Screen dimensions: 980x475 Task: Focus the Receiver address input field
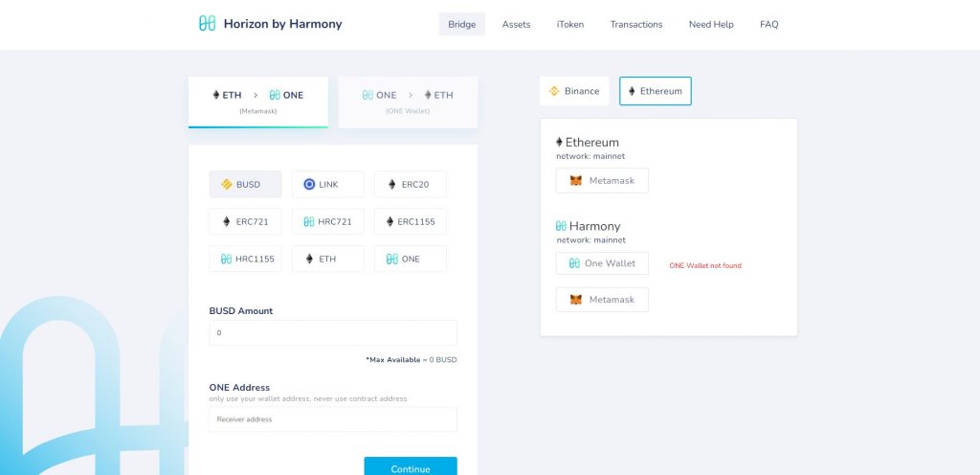[x=333, y=419]
